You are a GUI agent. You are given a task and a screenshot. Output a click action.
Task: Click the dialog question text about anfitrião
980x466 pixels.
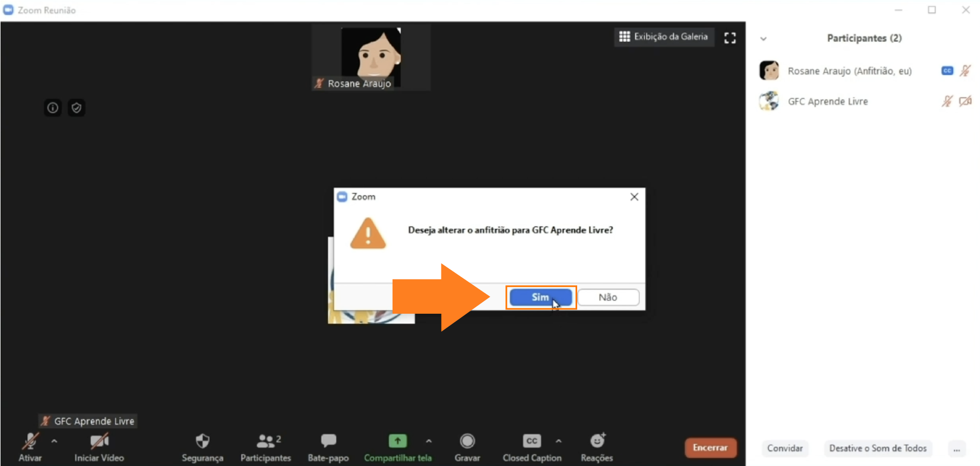click(510, 230)
